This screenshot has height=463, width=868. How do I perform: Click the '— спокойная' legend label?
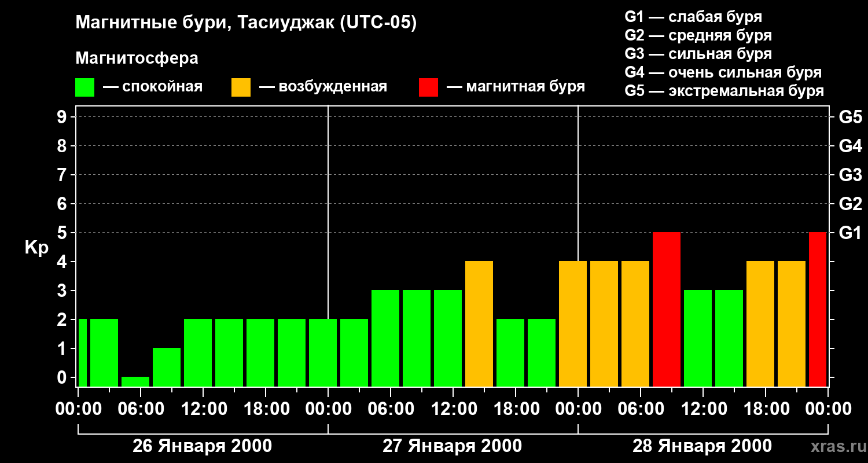click(153, 87)
